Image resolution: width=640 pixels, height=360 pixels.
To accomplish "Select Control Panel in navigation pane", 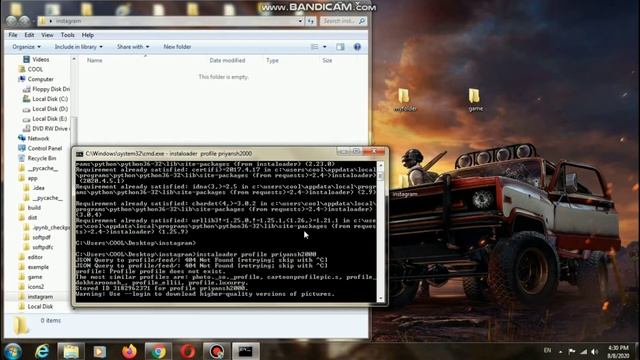I will [40, 148].
